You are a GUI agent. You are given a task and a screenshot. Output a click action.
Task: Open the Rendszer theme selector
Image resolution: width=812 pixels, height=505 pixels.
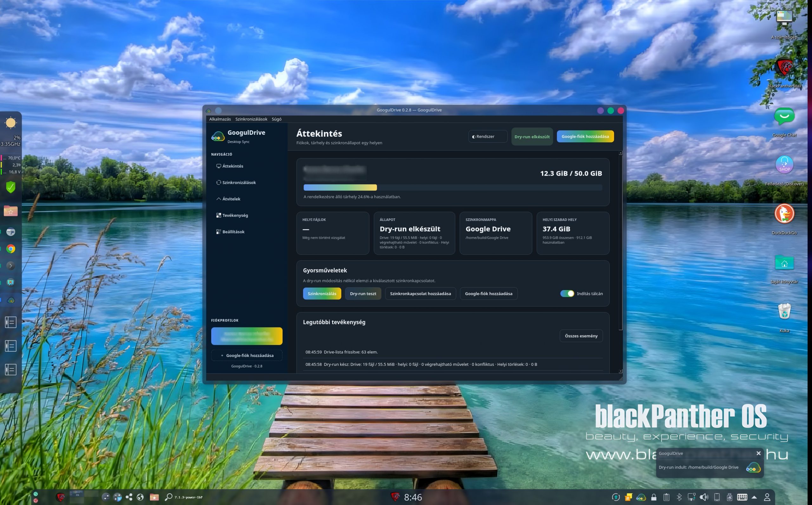coord(488,136)
